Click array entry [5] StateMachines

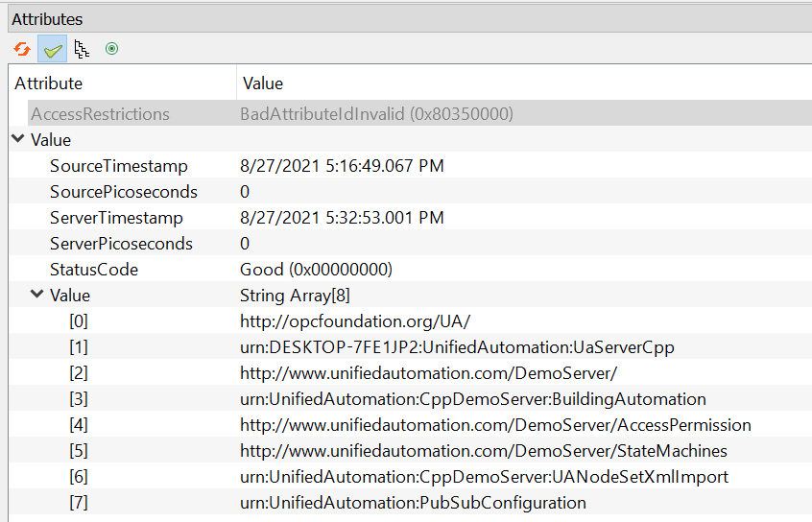coord(410,450)
